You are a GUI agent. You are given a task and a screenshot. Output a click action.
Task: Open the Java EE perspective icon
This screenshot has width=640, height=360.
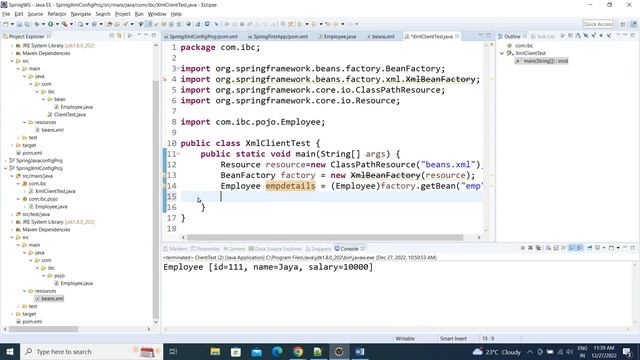coord(633,24)
